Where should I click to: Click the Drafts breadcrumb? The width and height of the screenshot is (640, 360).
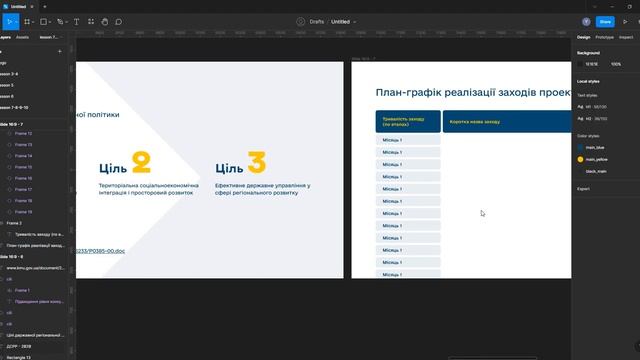316,22
